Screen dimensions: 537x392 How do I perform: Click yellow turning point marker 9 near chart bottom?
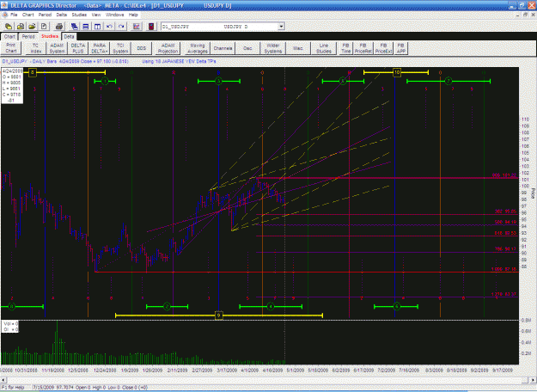tap(218, 315)
